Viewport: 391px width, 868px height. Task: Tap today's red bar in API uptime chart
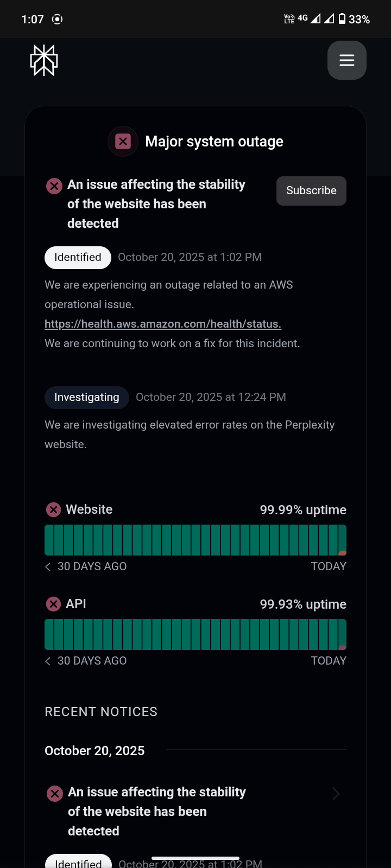pyautogui.click(x=342, y=635)
